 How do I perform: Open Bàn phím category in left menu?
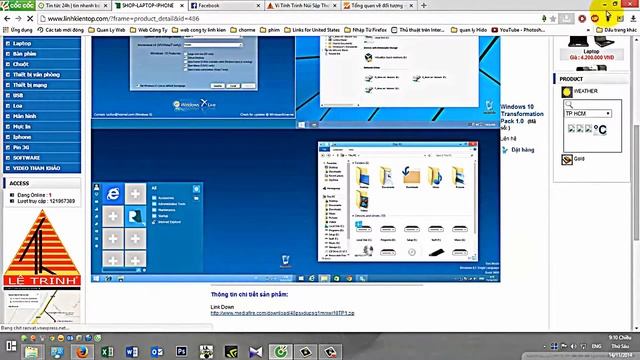42,54
